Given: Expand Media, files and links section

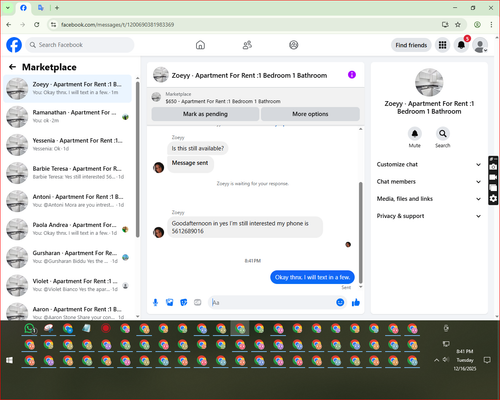Looking at the screenshot, I should coord(429,199).
